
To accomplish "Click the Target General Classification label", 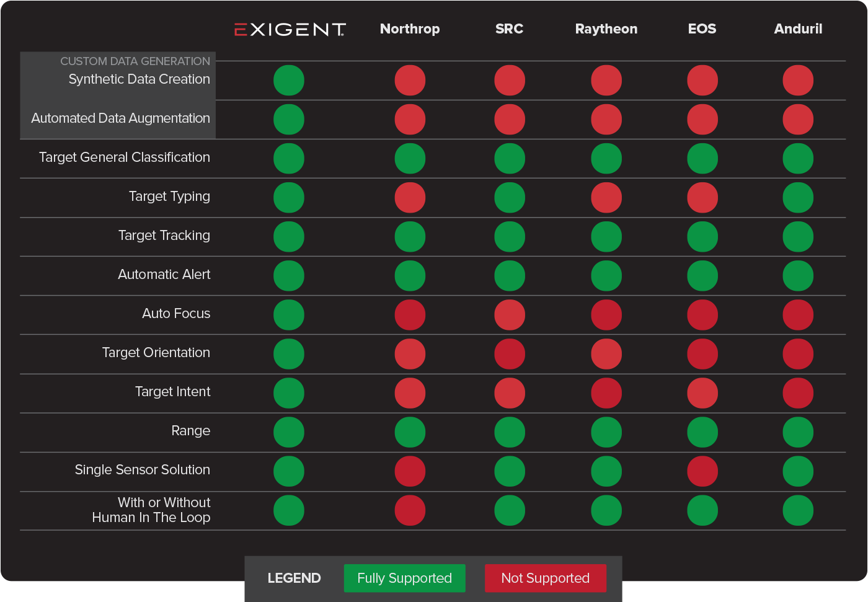I will (125, 157).
